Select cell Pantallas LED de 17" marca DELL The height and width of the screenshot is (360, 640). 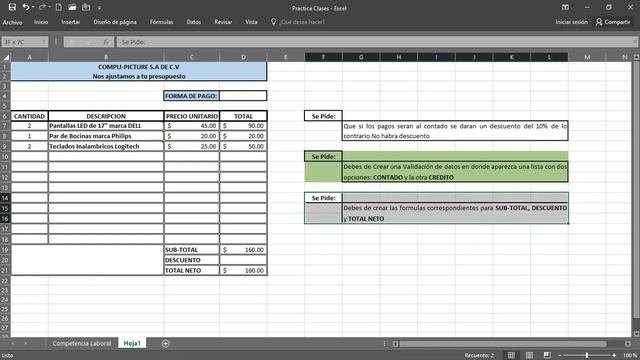tap(106, 126)
